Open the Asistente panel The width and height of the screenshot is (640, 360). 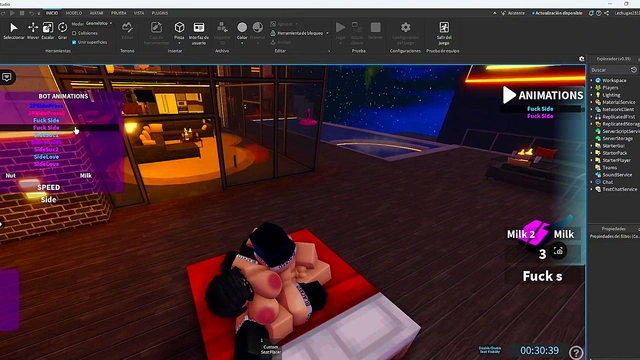(x=513, y=13)
